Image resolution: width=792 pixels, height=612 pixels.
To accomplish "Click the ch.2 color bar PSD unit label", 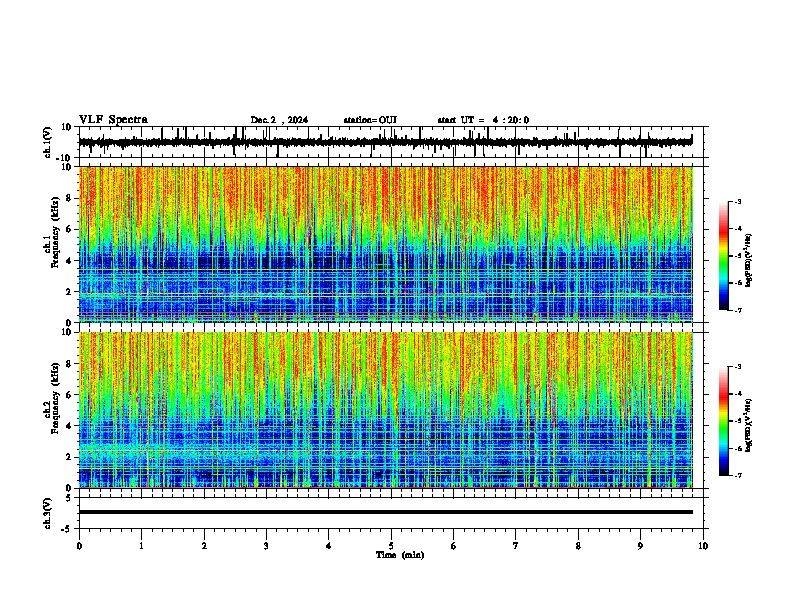I will click(x=749, y=425).
